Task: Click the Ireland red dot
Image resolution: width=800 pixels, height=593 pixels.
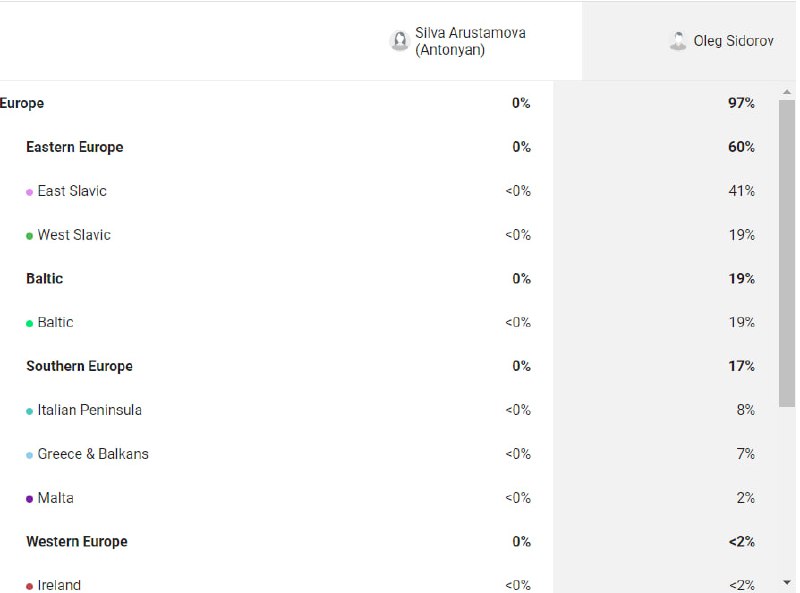Action: pyautogui.click(x=30, y=586)
